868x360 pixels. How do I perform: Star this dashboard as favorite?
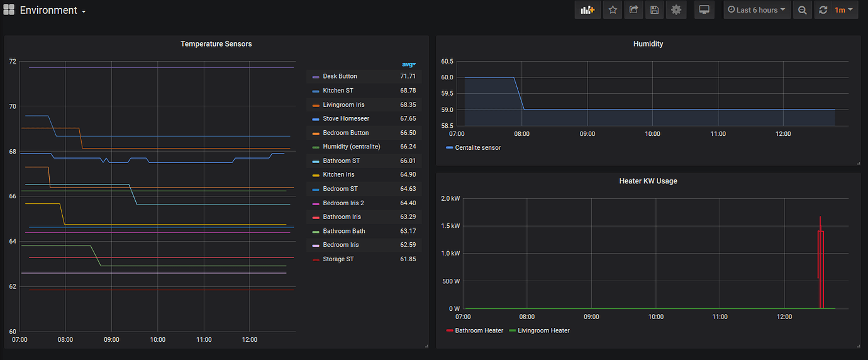612,10
